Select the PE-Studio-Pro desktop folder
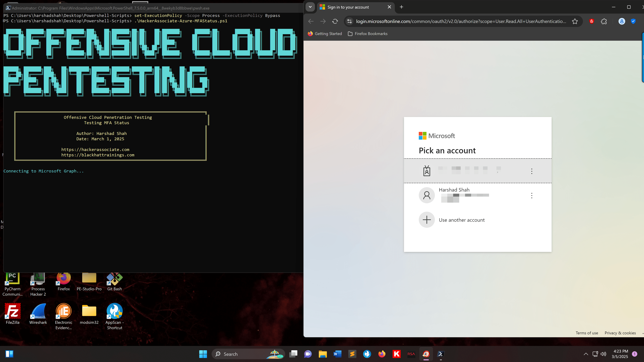Image resolution: width=644 pixels, height=362 pixels. [89, 282]
